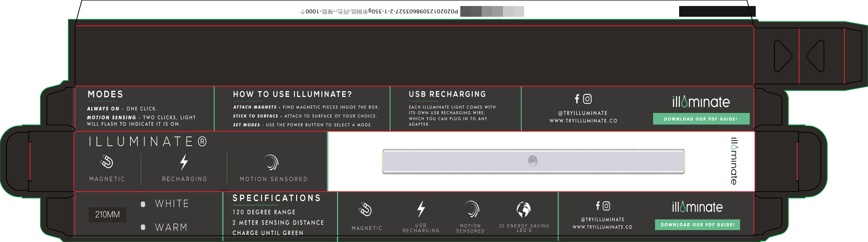The height and width of the screenshot is (242, 868).
Task: Click the large ILLUMINATE® title
Action: point(148,142)
